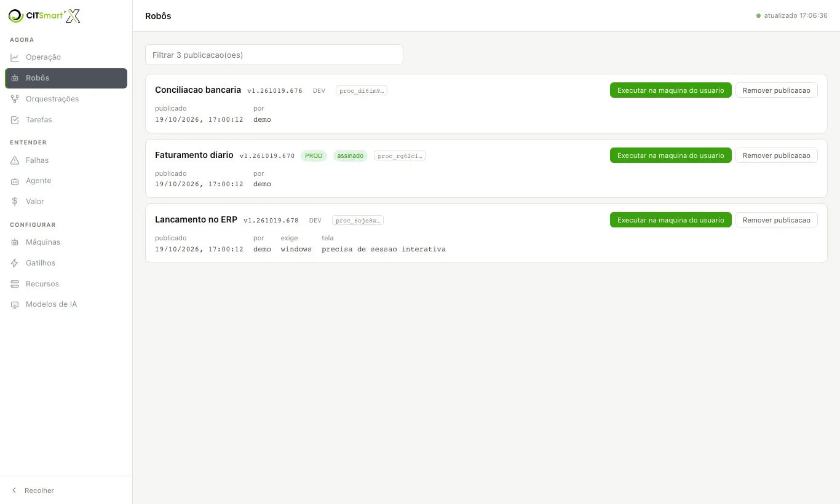Go to Gatilhos configuration

click(x=66, y=263)
